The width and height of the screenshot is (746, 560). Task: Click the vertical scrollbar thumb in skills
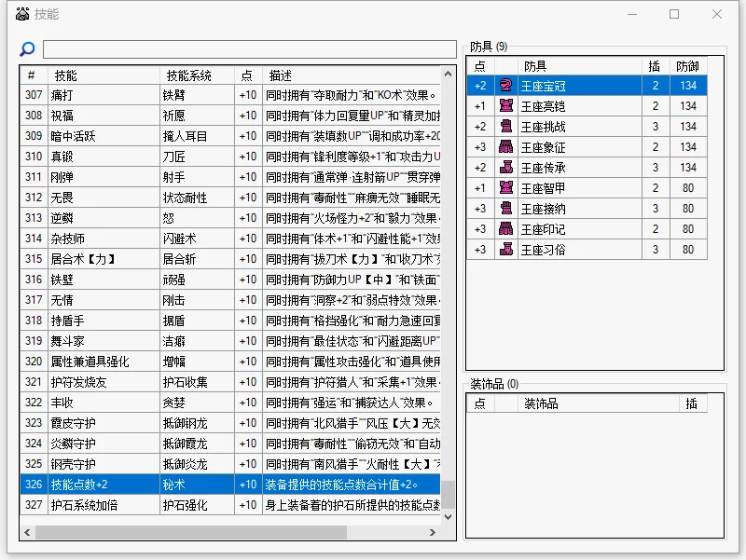[448, 495]
